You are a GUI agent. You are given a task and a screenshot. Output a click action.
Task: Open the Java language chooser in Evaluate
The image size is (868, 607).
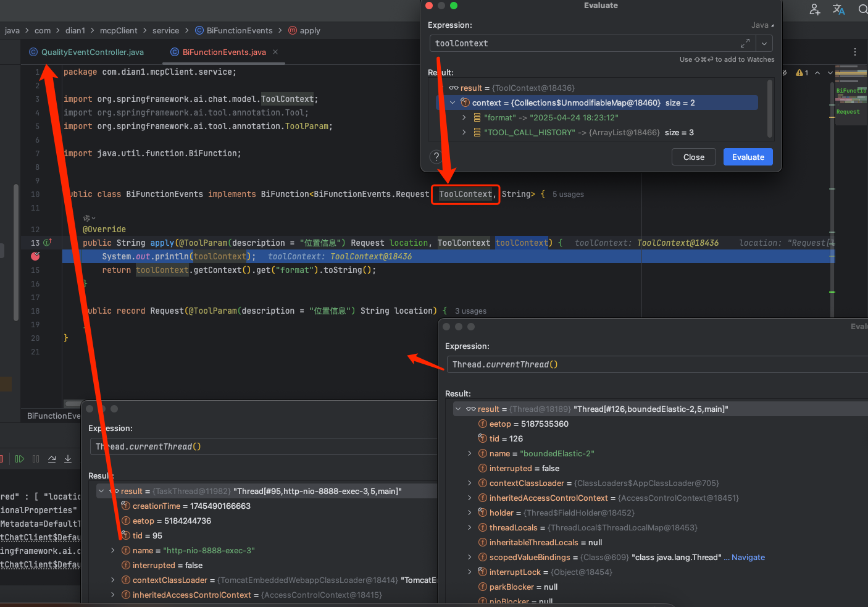click(762, 25)
